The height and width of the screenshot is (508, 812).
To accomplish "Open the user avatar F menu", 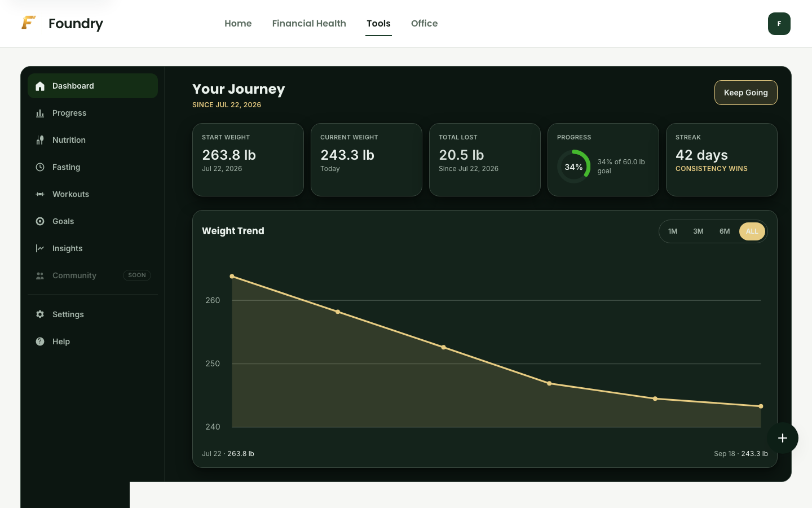I will (x=779, y=24).
